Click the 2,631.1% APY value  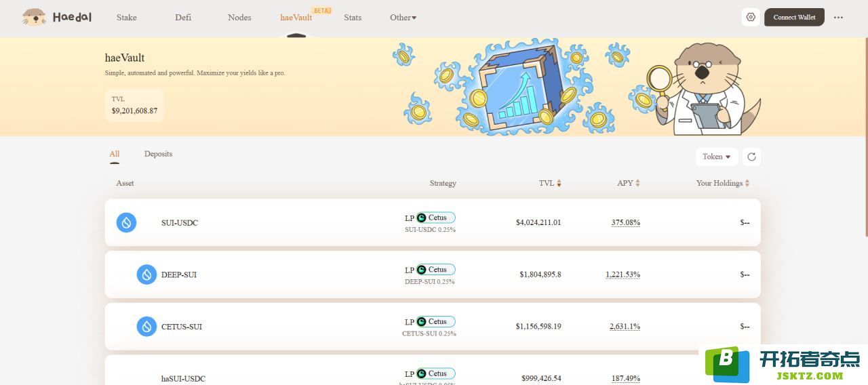point(625,327)
